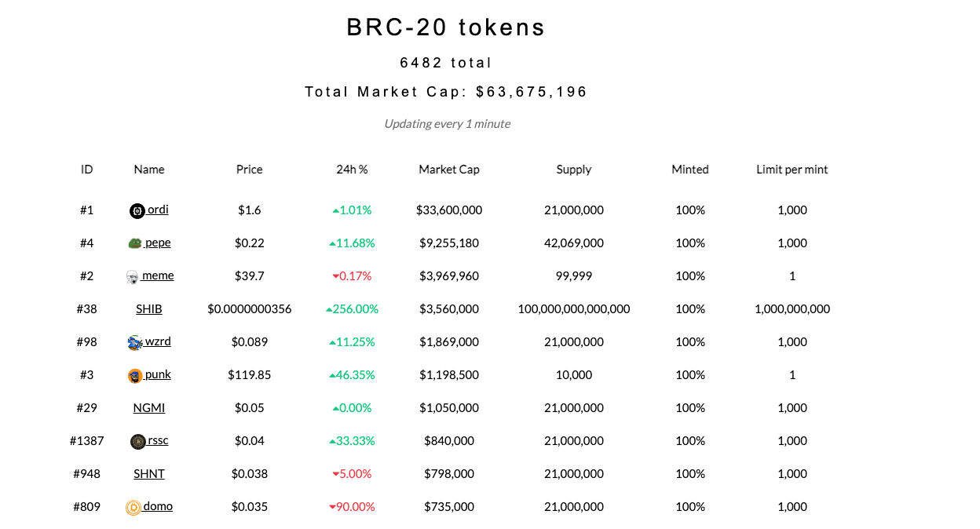Sort by the Market Cap column header
980x529 pixels.
(448, 169)
